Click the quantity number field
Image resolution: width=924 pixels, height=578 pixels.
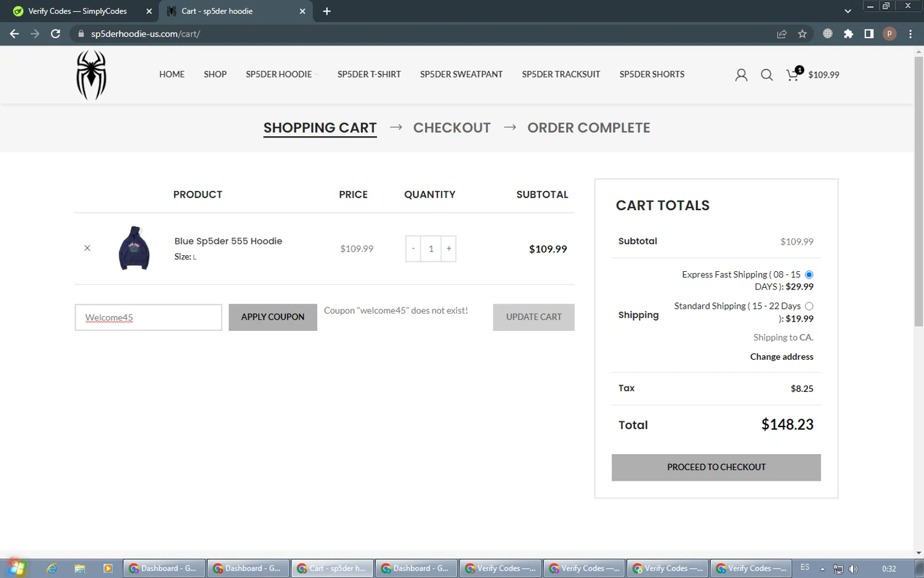pyautogui.click(x=431, y=248)
